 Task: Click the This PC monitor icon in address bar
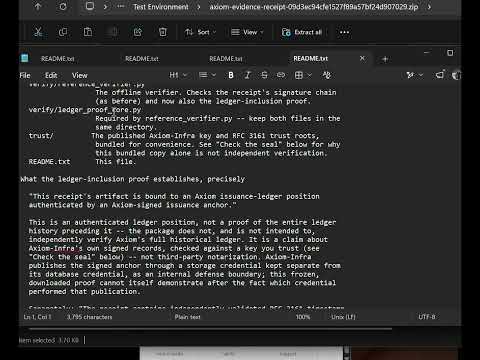tap(90, 6)
